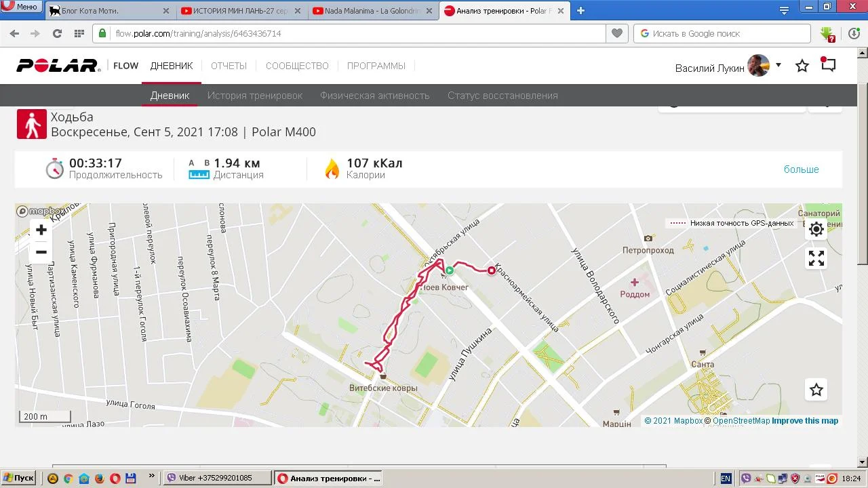Select История тренировок sub-tab
Viewport: 868px width, 488px height.
(255, 96)
